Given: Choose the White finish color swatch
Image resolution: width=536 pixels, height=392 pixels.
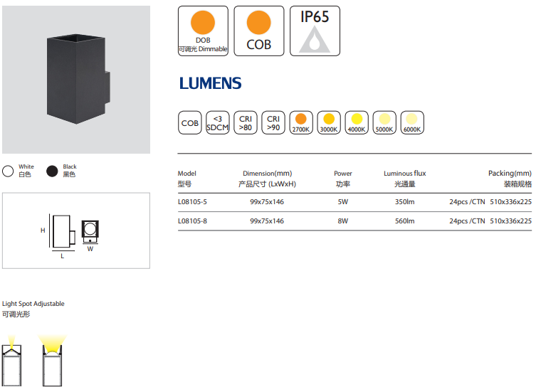Looking at the screenshot, I should pyautogui.click(x=9, y=171).
